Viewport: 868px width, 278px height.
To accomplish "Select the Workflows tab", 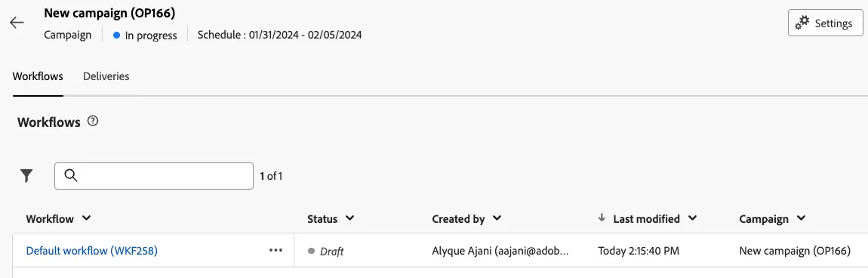I will [x=38, y=76].
